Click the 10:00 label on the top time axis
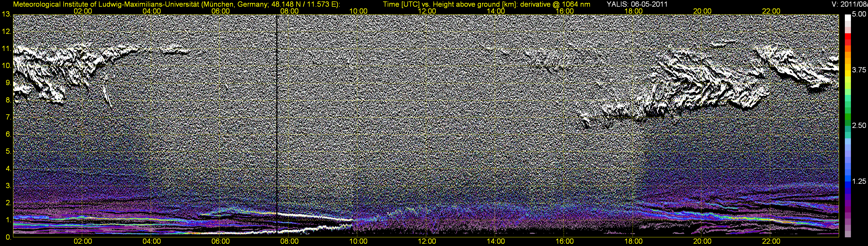 point(358,11)
